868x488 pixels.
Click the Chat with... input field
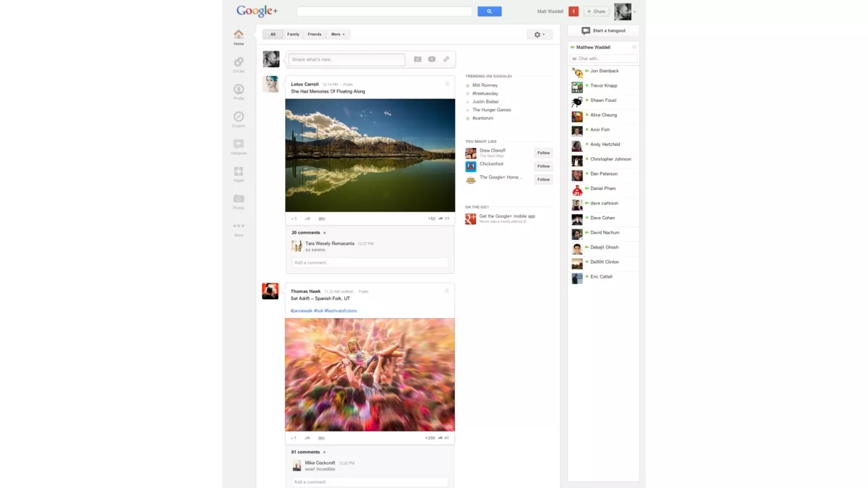point(603,59)
